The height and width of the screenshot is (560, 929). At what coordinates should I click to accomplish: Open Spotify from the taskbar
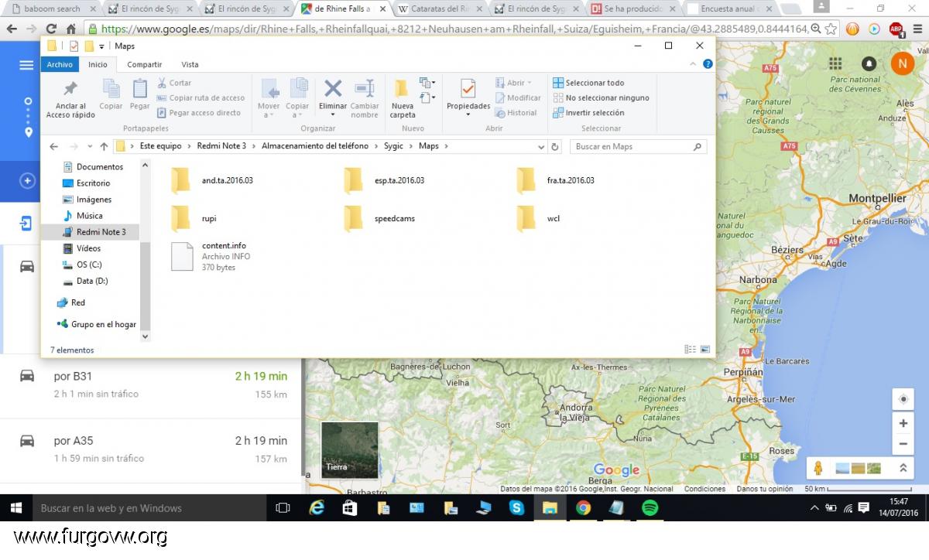pyautogui.click(x=650, y=508)
